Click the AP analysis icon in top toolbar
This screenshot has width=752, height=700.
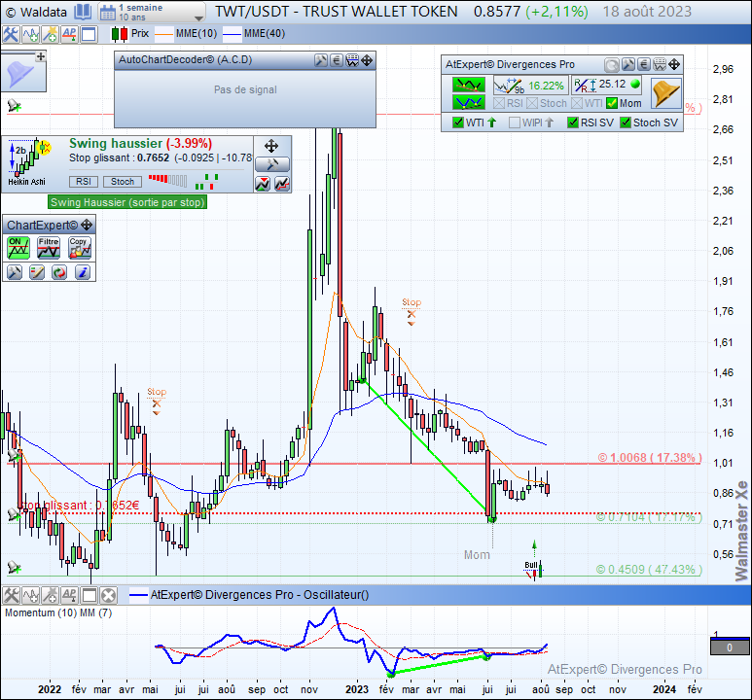pyautogui.click(x=69, y=34)
